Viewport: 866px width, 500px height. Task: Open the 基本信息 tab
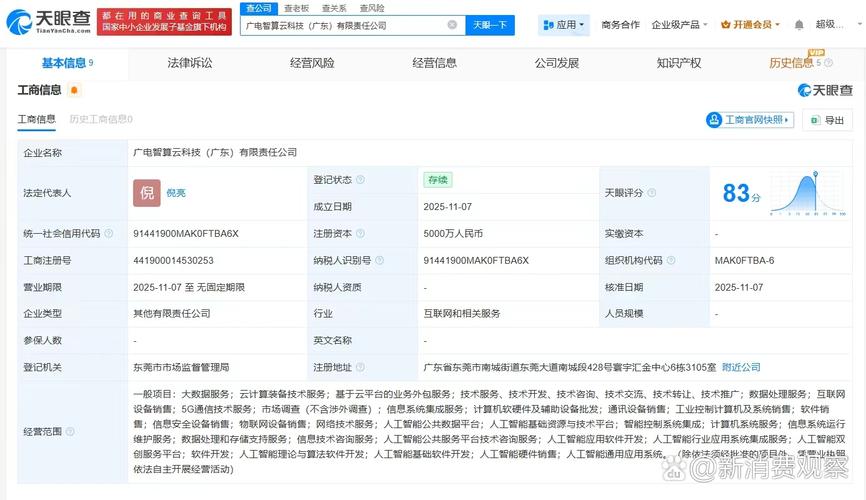(67, 63)
